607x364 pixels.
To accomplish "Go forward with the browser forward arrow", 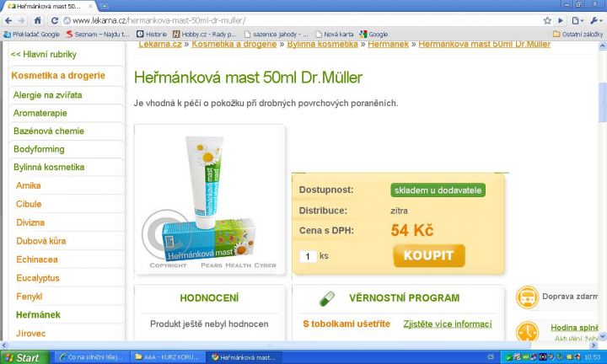I will 22,21.
